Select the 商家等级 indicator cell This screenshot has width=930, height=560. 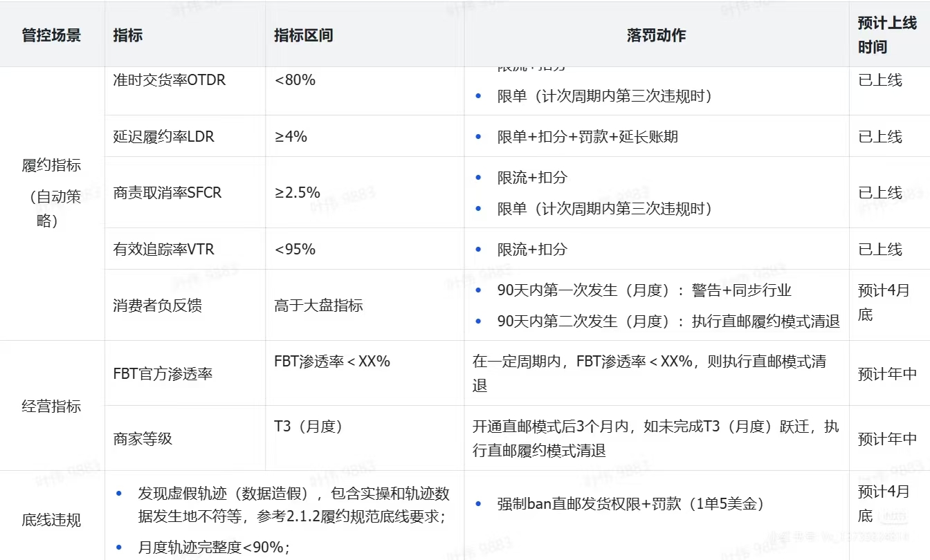tap(143, 438)
